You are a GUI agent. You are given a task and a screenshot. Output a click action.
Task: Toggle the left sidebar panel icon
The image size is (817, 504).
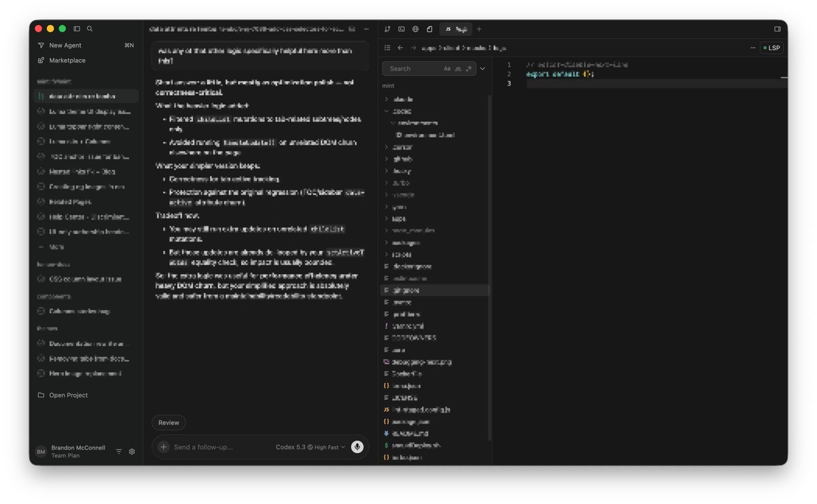77,29
